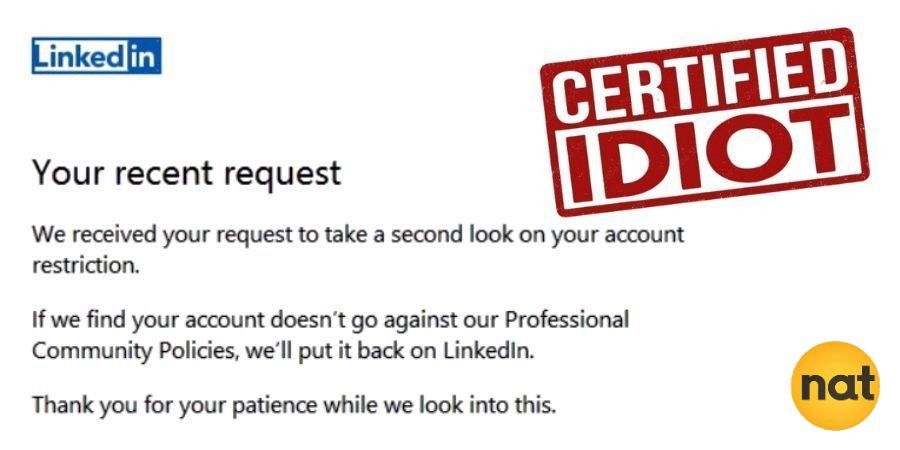Click the word 'Your' in the heading

(64, 172)
